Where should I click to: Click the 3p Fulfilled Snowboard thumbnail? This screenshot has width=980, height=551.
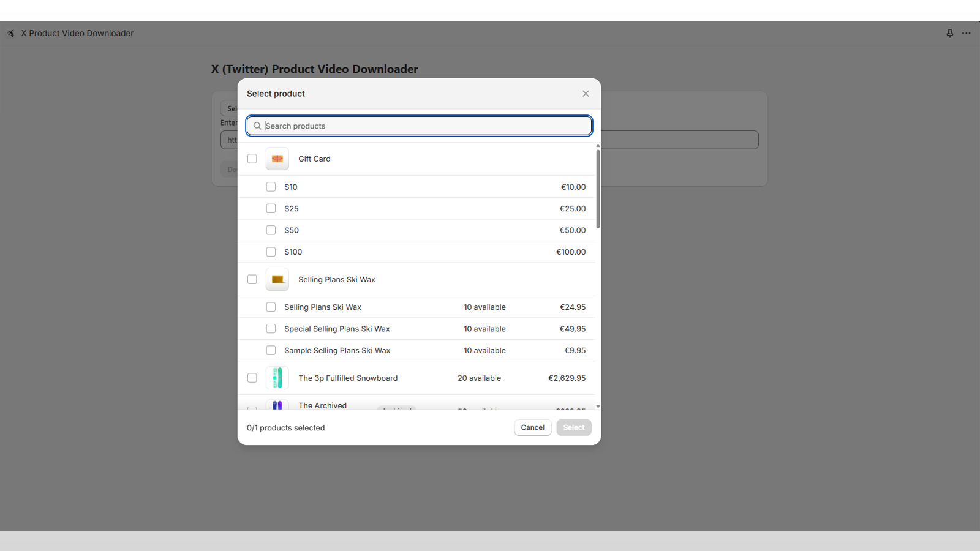click(277, 378)
